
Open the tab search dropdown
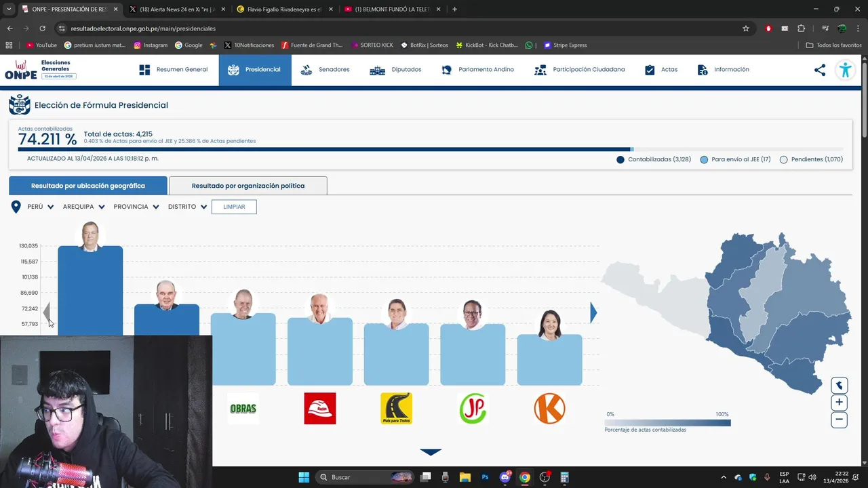pos(9,9)
